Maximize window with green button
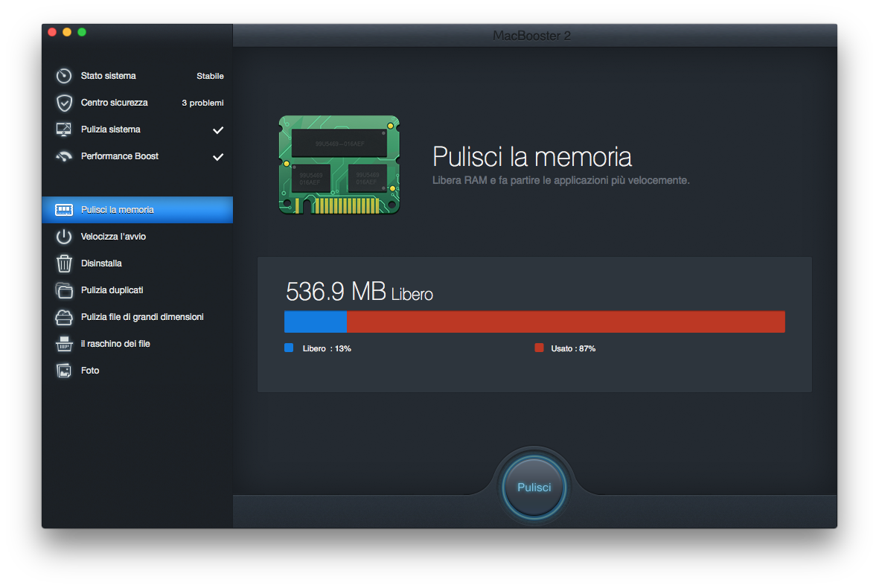The height and width of the screenshot is (588, 879). click(82, 32)
